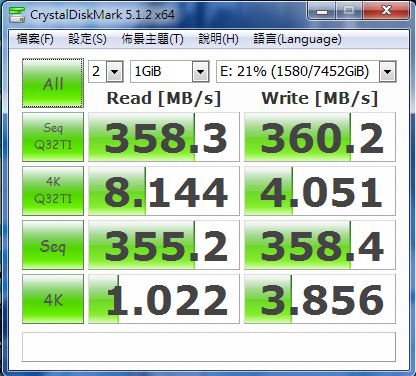Maximize the CrystalDiskMark window

349,11
